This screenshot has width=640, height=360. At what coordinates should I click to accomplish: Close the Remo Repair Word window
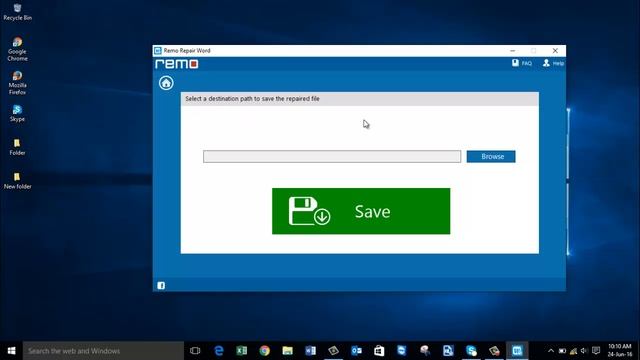[555, 51]
